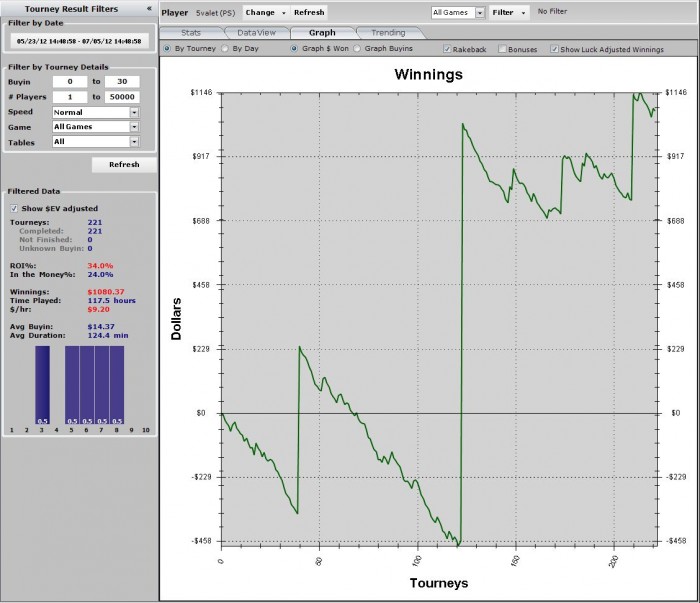Open the Filter dropdown button
700x603 pixels.
509,12
